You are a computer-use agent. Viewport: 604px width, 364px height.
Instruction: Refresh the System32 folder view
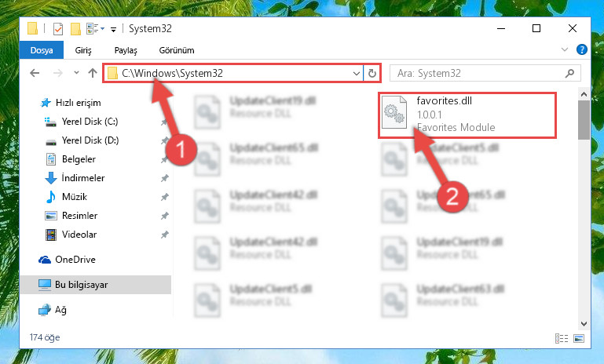372,73
